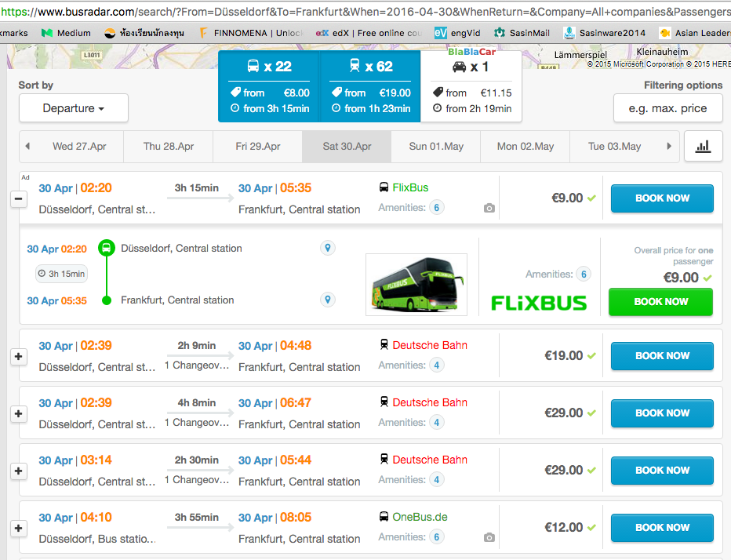731x560 pixels.
Task: Book the FlixBus €9.00 trip, blue button
Action: 662,198
